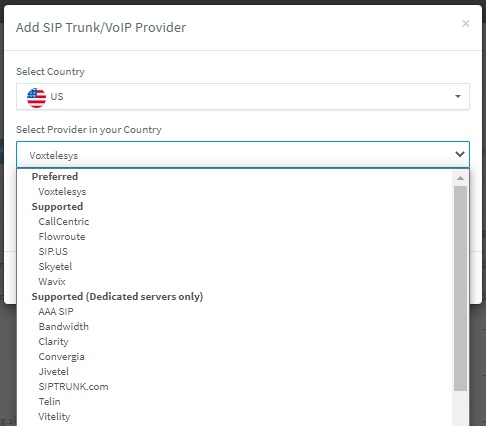Select Telin provider
This screenshot has width=486, height=426.
pos(49,402)
